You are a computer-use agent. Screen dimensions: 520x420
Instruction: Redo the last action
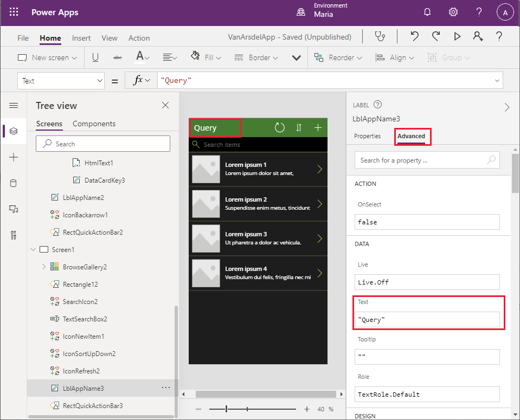[436, 36]
